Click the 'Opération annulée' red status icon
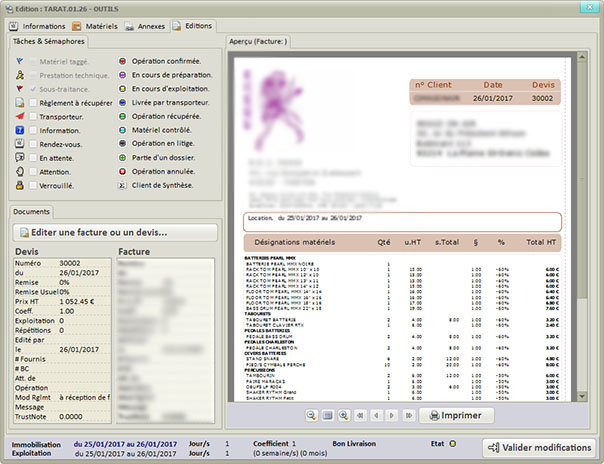Viewport: 604px width, 464px height. click(x=122, y=171)
